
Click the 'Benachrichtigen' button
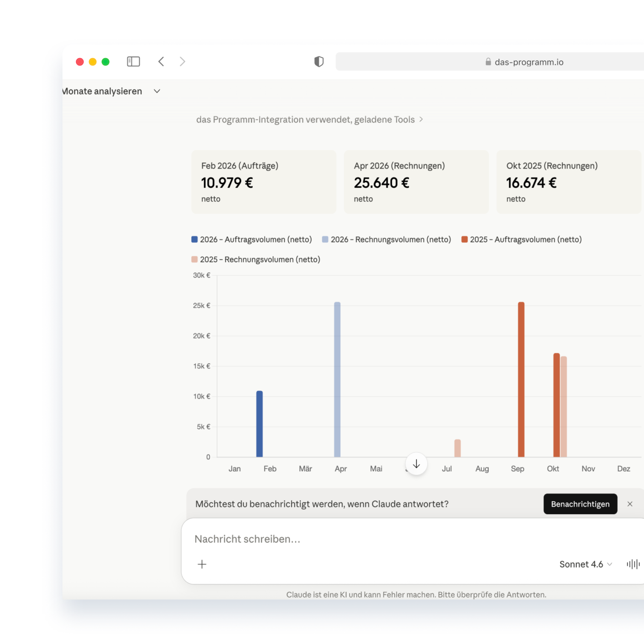(580, 504)
